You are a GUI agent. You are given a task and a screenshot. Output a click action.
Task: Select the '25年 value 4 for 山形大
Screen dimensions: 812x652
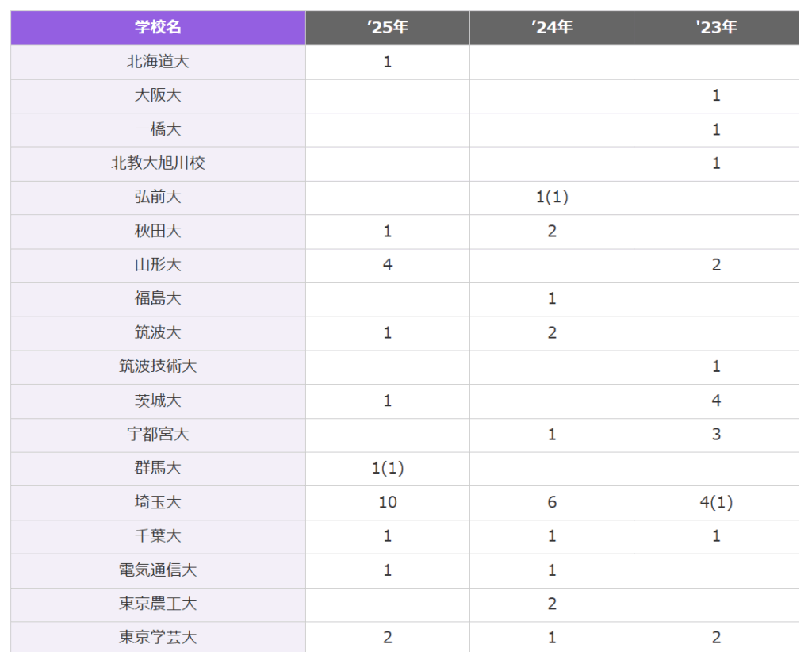tap(387, 265)
